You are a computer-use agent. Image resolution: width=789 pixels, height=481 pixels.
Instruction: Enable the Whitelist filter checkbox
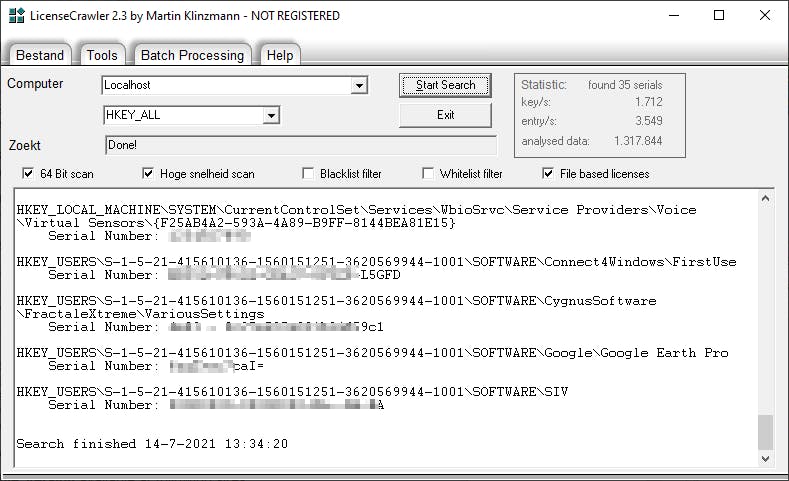click(x=428, y=174)
